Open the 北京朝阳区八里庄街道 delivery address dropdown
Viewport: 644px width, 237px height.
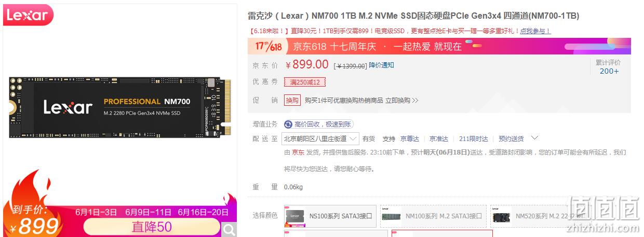pyautogui.click(x=320, y=138)
